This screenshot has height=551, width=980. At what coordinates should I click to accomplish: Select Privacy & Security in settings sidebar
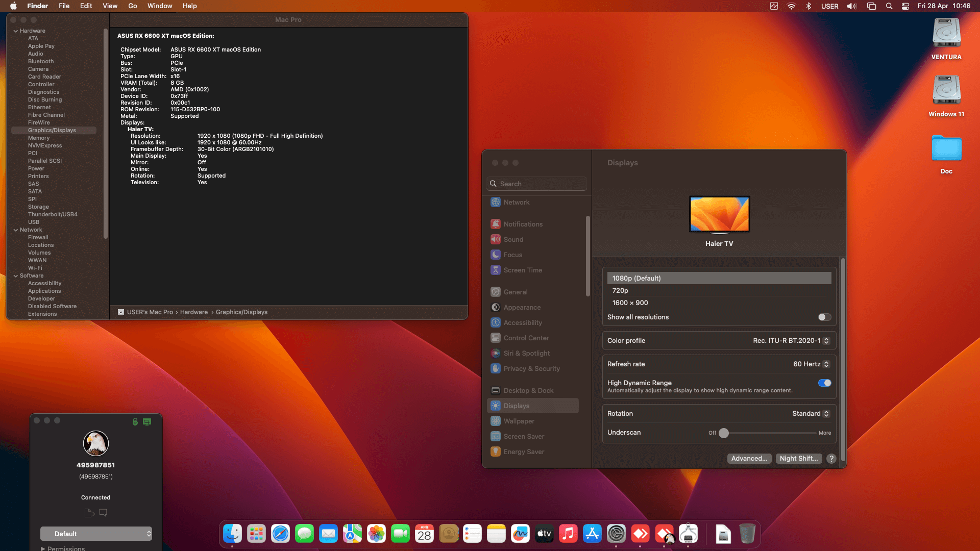[532, 368]
